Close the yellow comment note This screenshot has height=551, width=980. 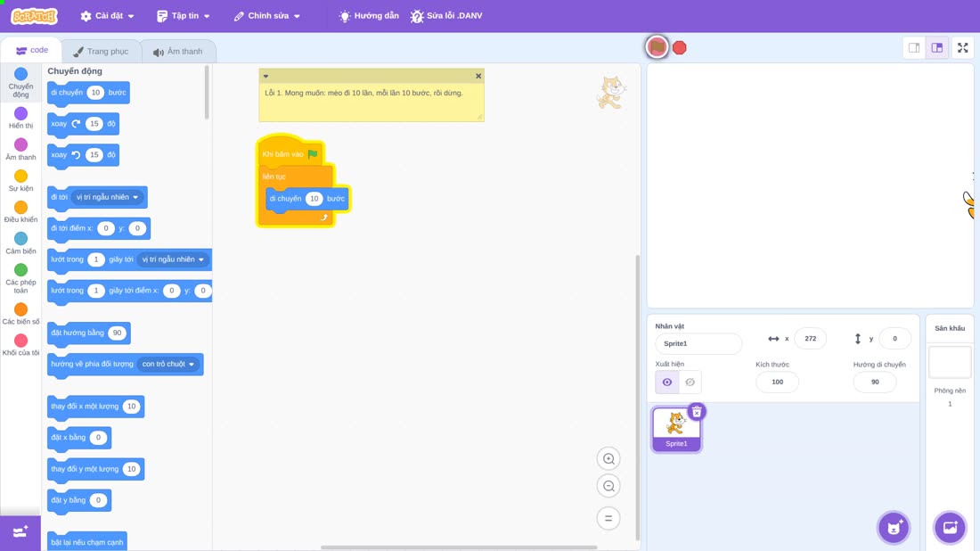pos(478,76)
